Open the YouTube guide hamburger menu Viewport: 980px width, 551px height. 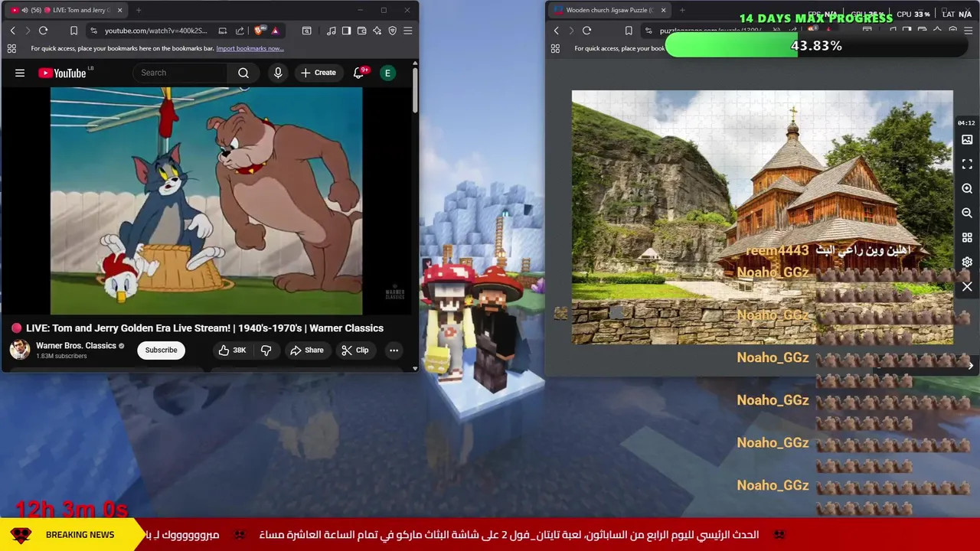pyautogui.click(x=20, y=73)
